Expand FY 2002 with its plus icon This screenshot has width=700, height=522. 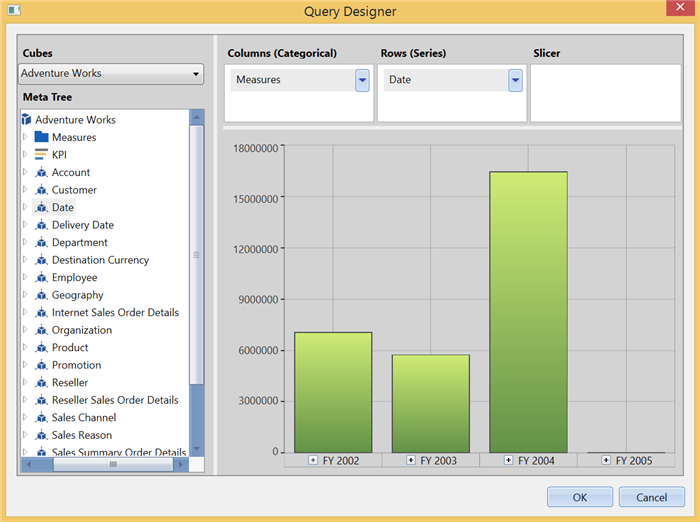pyautogui.click(x=313, y=460)
